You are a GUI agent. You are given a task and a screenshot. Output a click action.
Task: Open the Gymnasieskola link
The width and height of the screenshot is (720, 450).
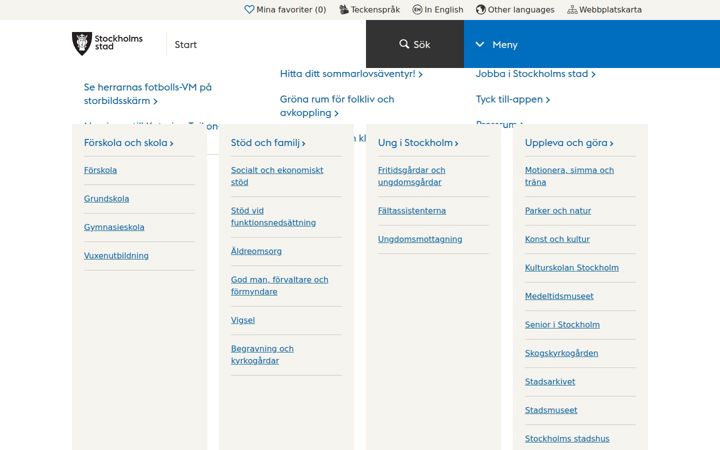pos(114,227)
